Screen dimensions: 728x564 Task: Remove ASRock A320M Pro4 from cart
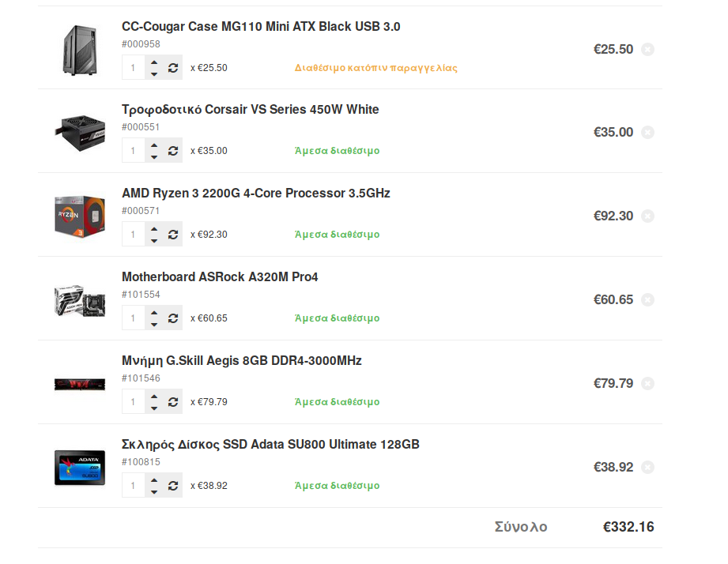tap(647, 300)
